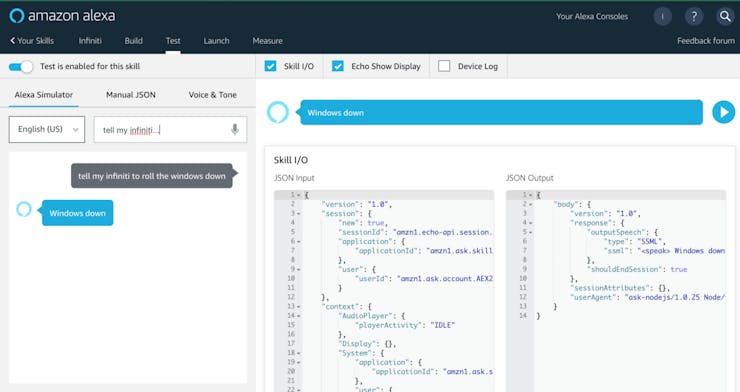Click the "playerActivity": "IDLE" line
Image resolution: width=740 pixels, height=392 pixels.
(x=405, y=325)
